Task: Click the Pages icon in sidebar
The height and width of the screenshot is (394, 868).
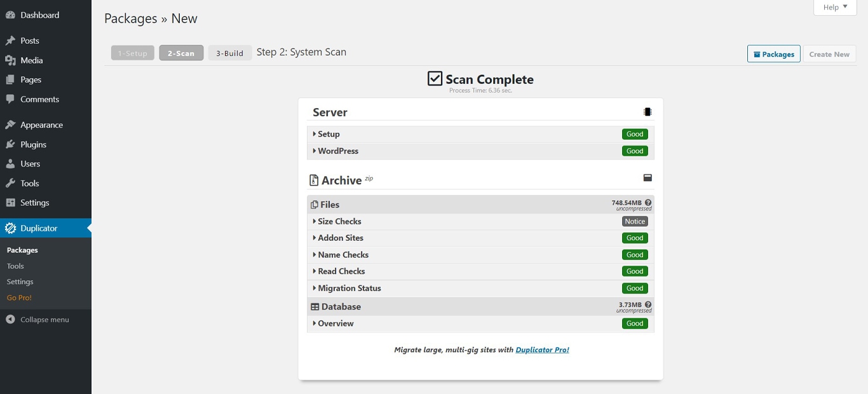Action: [x=10, y=79]
